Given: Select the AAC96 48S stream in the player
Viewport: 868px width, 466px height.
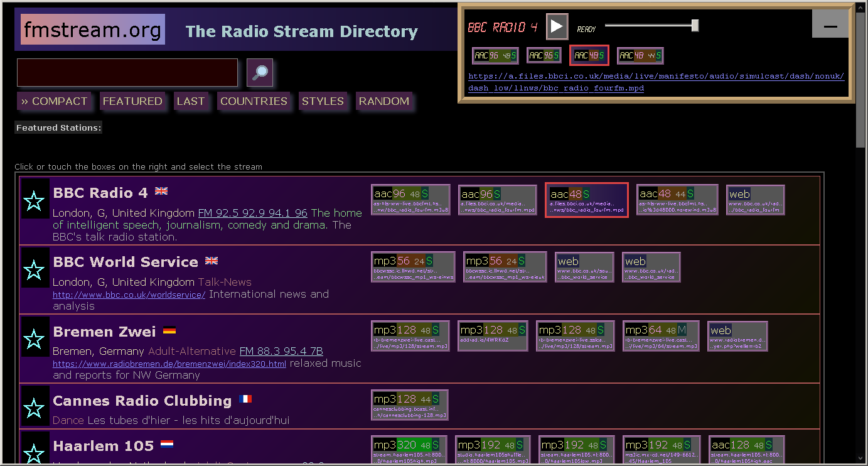Looking at the screenshot, I should [x=496, y=55].
